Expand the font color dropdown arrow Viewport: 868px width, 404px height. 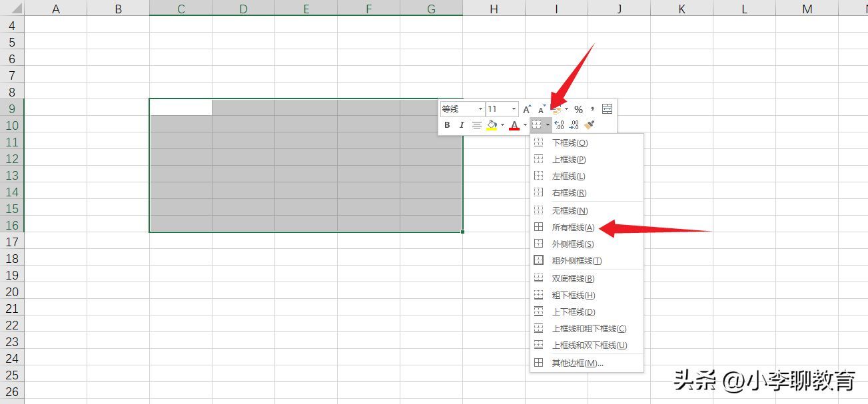[x=525, y=124]
